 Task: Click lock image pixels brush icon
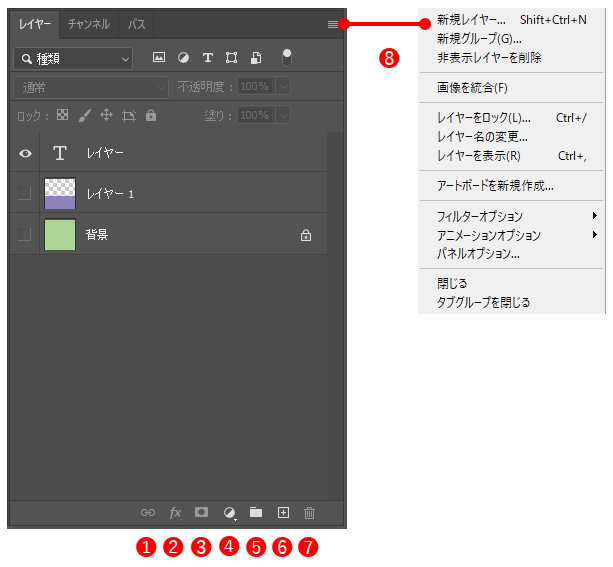(84, 115)
